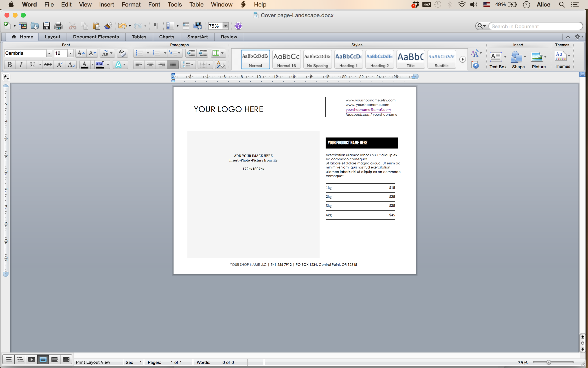Open the Media Browser icon
Viewport: 588px width, 368px height.
(198, 26)
